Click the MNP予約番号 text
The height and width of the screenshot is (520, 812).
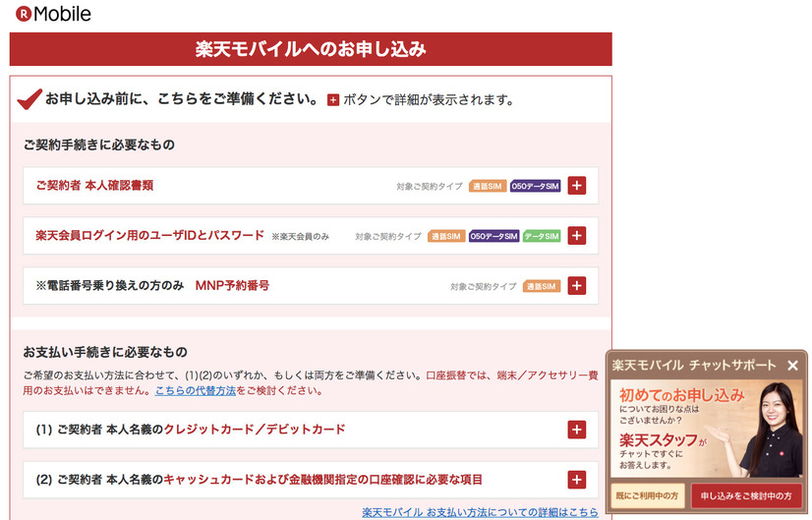tap(232, 285)
